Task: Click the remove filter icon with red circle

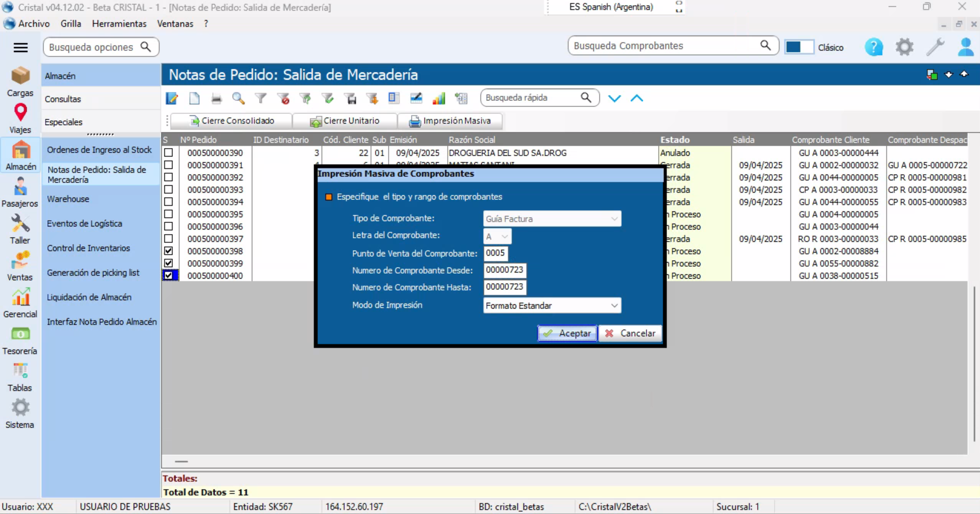Action: [283, 99]
